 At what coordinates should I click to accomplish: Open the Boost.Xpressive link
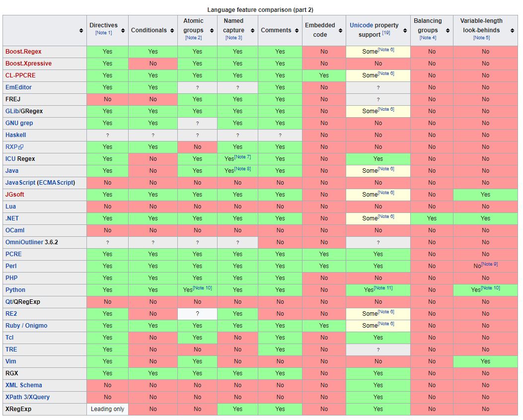click(x=28, y=64)
